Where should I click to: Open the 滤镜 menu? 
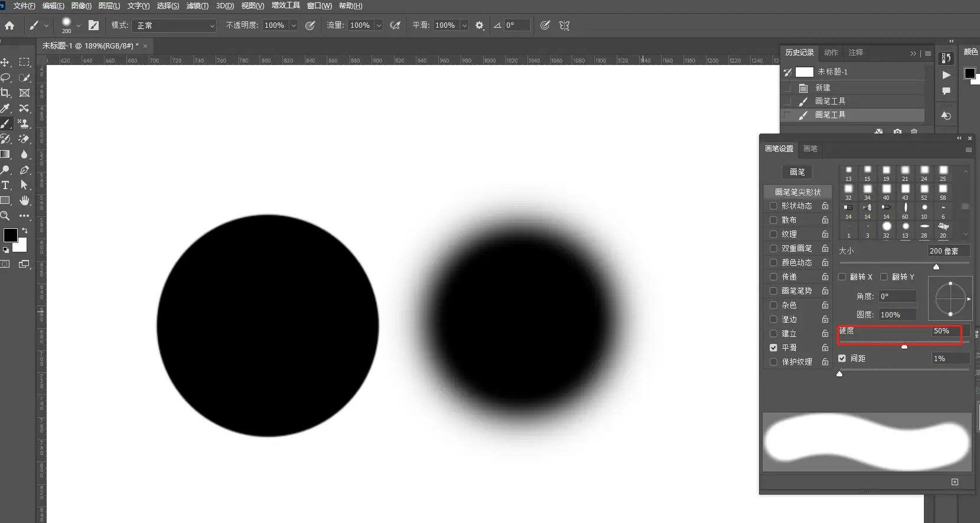(197, 6)
